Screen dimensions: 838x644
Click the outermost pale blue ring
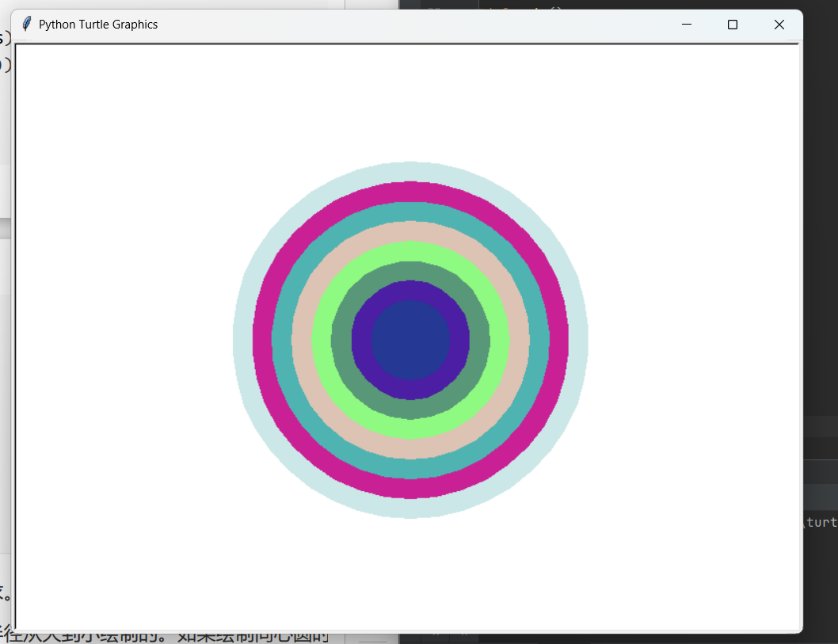click(410, 172)
